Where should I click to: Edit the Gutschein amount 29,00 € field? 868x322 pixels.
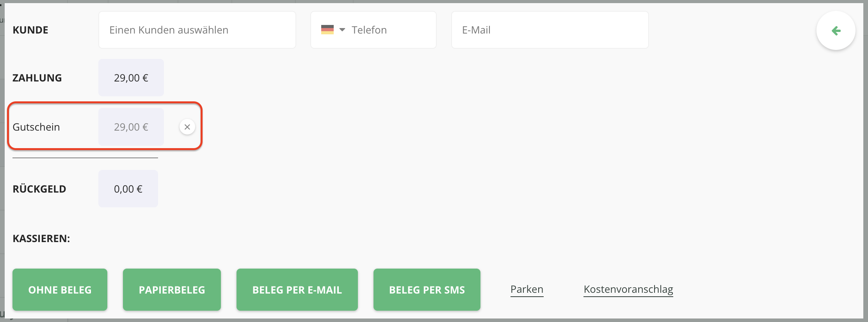click(131, 127)
